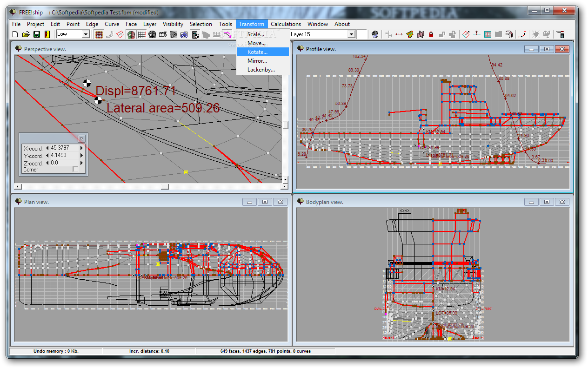
Task: Click the red padlock lock-points icon
Action: tap(431, 34)
